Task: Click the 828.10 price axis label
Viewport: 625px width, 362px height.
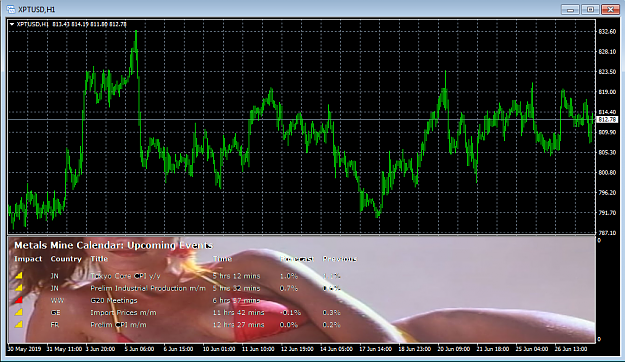Action: pos(607,52)
